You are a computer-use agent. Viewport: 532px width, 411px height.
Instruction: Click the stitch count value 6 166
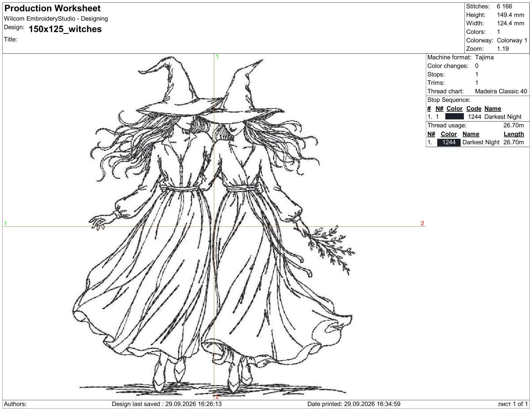(504, 6)
